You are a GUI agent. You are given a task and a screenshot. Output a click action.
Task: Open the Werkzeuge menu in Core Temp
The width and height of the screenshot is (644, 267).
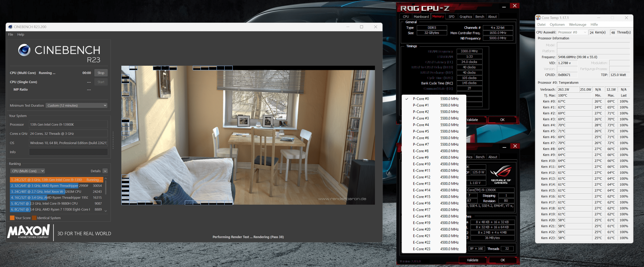(x=578, y=25)
